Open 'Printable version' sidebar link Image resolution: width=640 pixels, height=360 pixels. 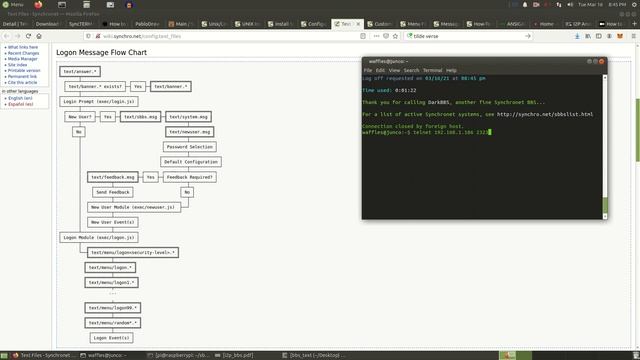click(x=24, y=70)
